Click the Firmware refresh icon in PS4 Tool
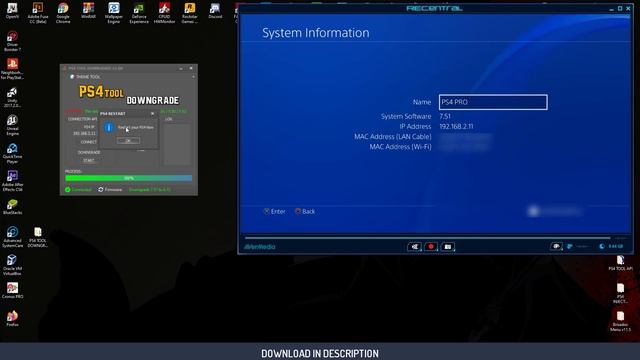The width and height of the screenshot is (640, 360). [x=101, y=189]
